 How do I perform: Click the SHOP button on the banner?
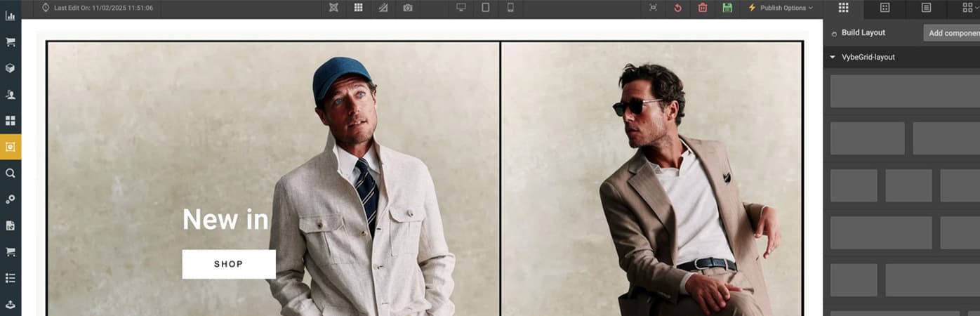[229, 264]
